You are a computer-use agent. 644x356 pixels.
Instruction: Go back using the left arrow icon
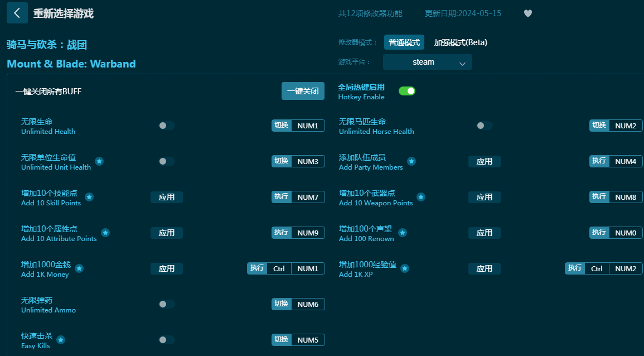click(x=17, y=13)
